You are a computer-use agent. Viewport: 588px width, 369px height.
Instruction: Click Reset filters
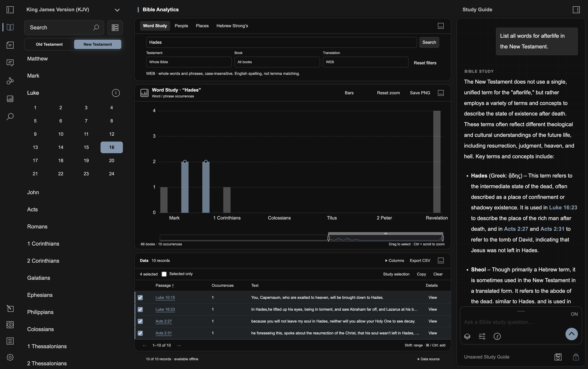point(425,63)
